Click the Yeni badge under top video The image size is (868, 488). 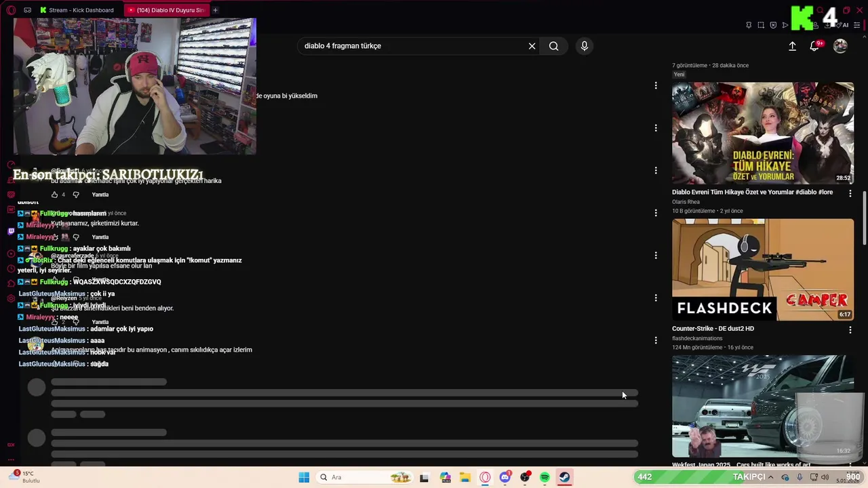click(x=679, y=75)
